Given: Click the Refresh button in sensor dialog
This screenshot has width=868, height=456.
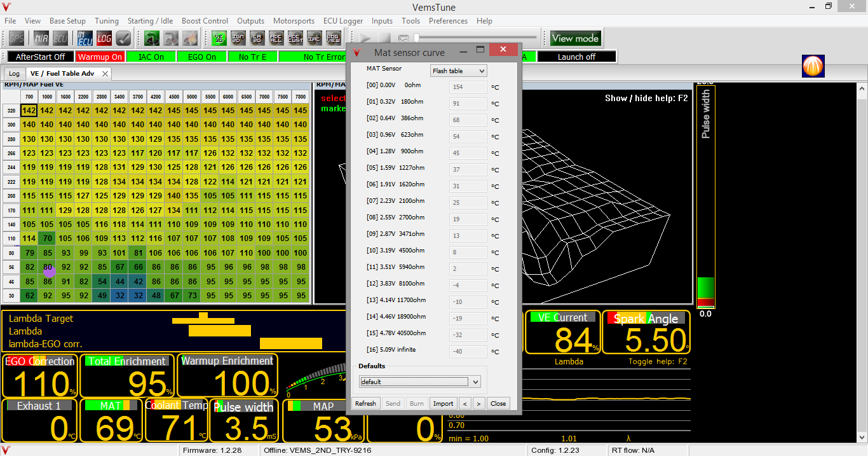Looking at the screenshot, I should point(365,403).
